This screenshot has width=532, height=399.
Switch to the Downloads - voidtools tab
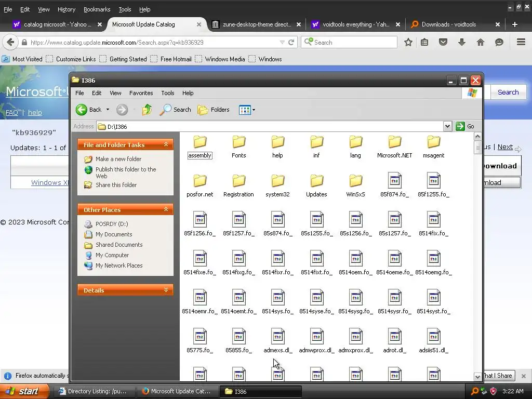pos(448,24)
